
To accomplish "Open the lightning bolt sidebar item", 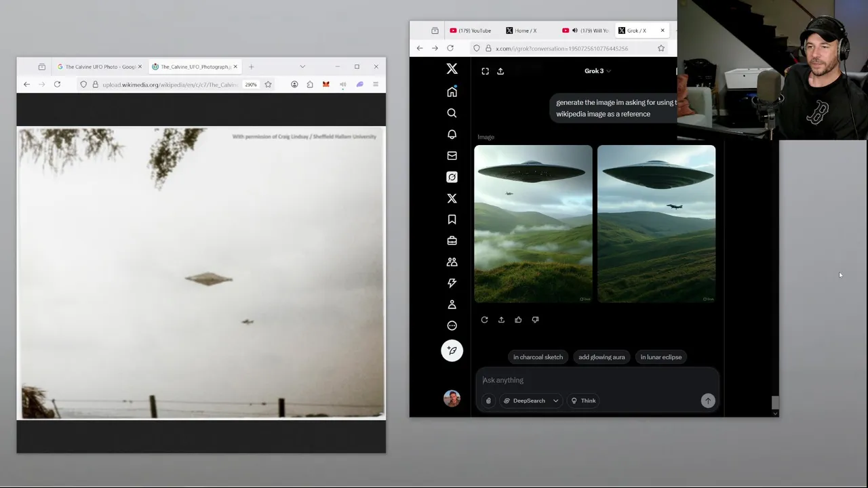I will (x=452, y=283).
